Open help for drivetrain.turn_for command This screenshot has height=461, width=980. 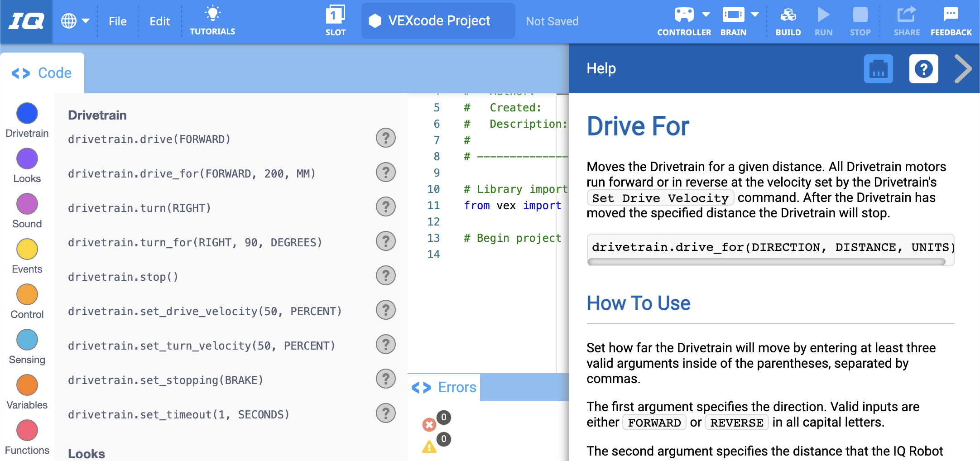(x=385, y=241)
